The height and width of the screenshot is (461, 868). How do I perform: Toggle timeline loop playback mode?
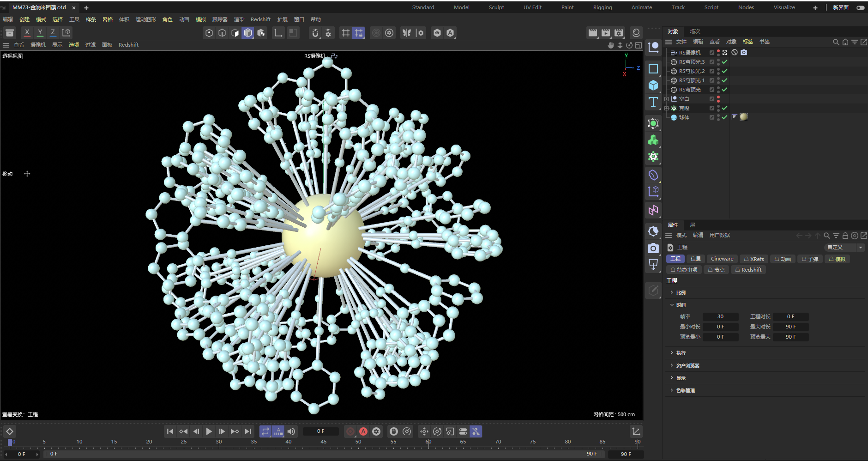point(265,431)
